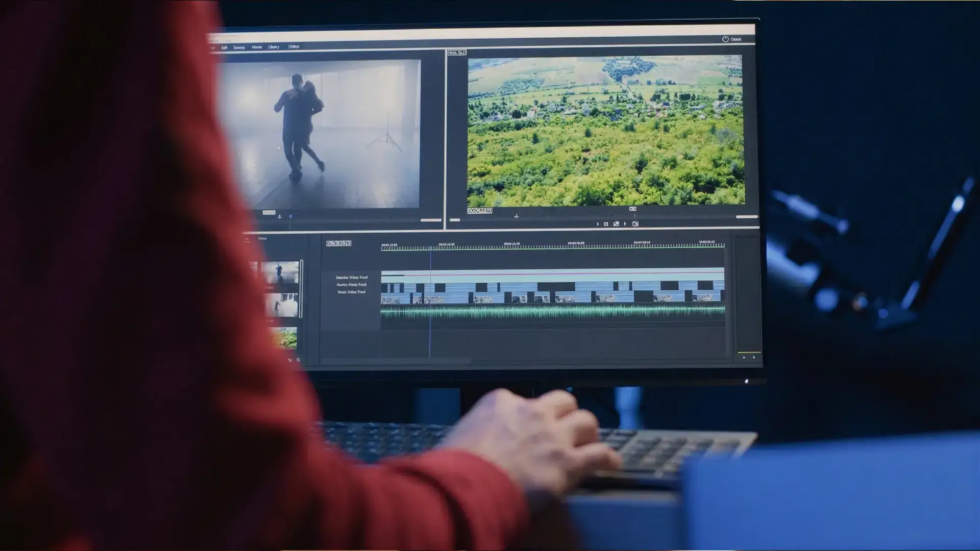Screen dimensions: 980x551
Task: Click the small badge below landscape preview right
Action: point(633,209)
